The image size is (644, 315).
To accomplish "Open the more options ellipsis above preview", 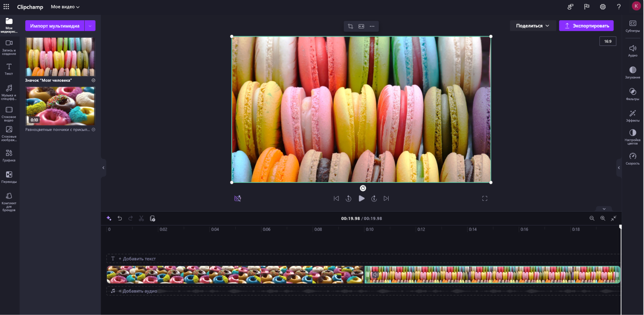I will [x=372, y=26].
